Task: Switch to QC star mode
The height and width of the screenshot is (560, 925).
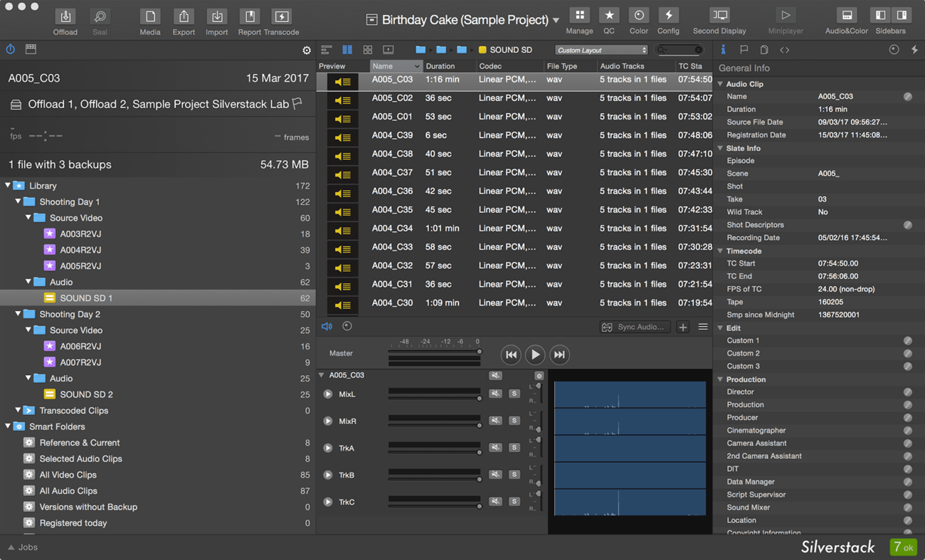Action: click(609, 16)
